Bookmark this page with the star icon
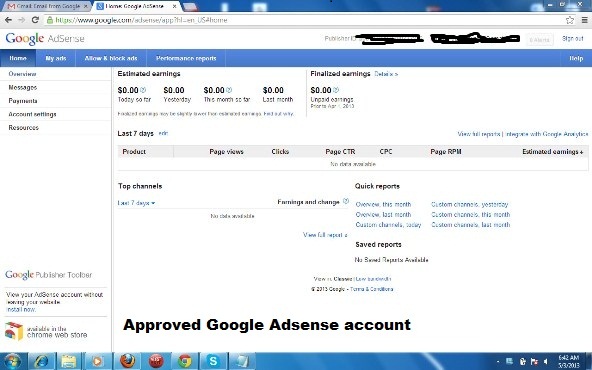 point(570,20)
